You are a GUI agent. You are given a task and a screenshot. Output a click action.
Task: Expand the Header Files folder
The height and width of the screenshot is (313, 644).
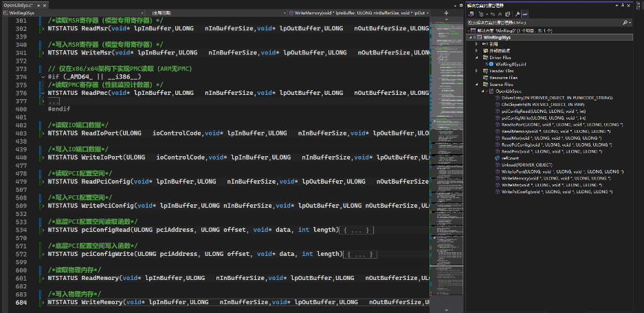point(477,71)
